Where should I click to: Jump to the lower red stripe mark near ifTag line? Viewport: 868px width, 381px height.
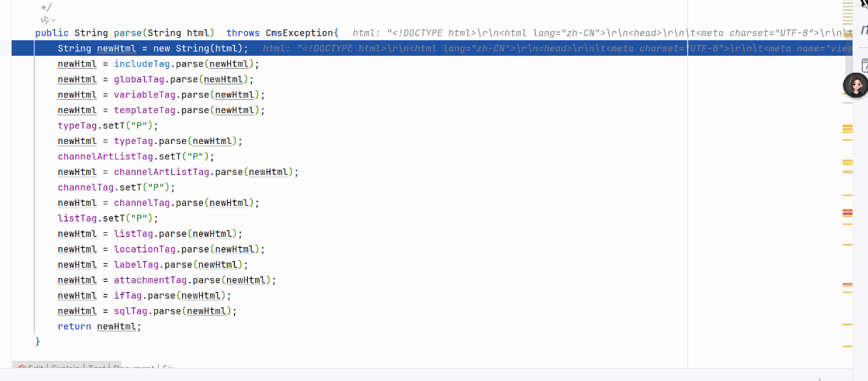tap(847, 285)
